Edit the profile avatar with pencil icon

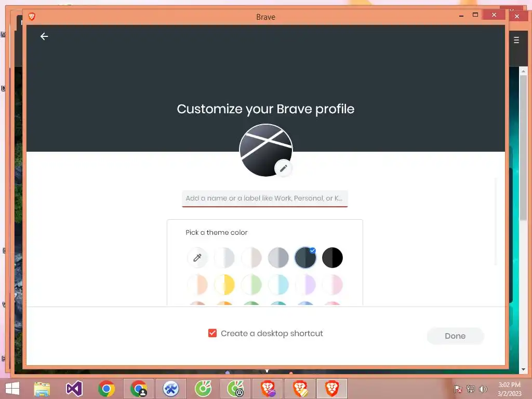[x=283, y=168]
